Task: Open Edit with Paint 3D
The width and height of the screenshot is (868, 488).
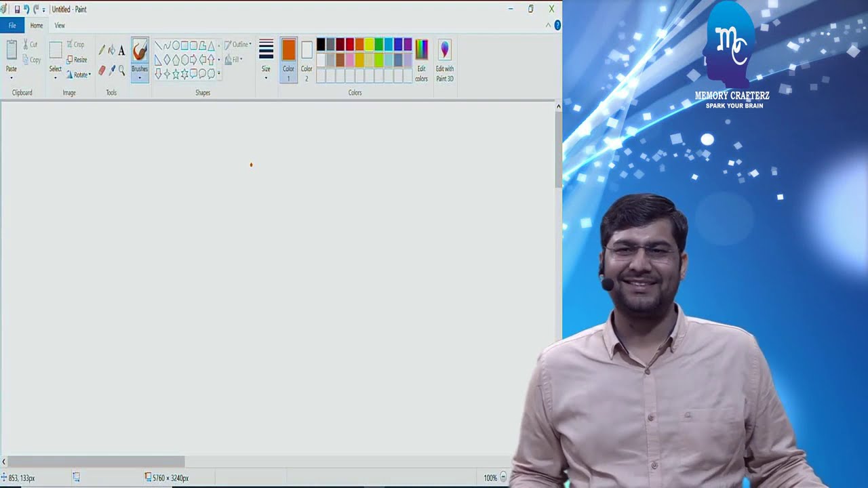Action: coord(445,61)
